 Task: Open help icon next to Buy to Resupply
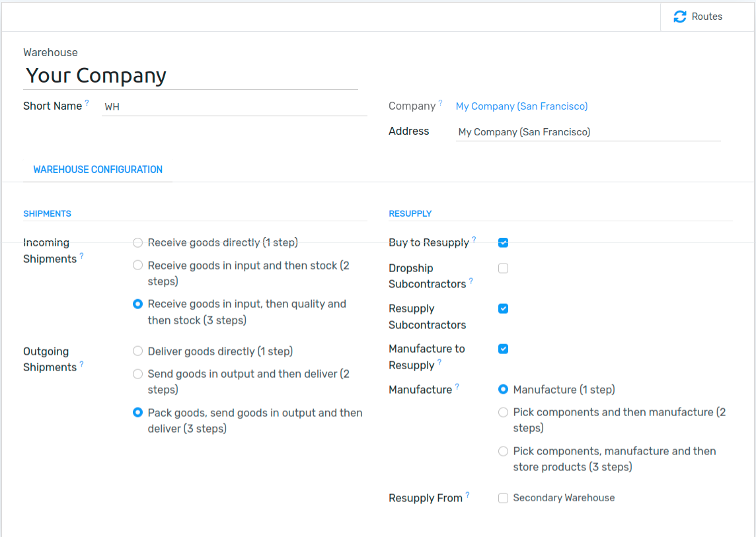coord(474,240)
